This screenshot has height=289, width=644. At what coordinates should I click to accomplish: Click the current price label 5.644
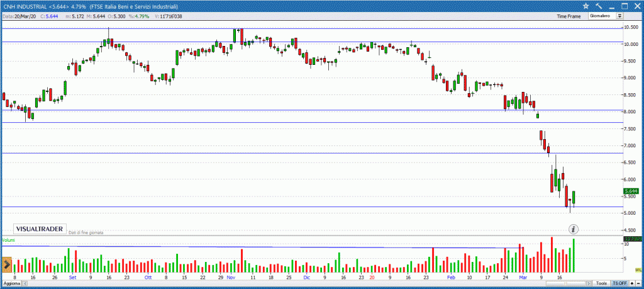pos(630,191)
